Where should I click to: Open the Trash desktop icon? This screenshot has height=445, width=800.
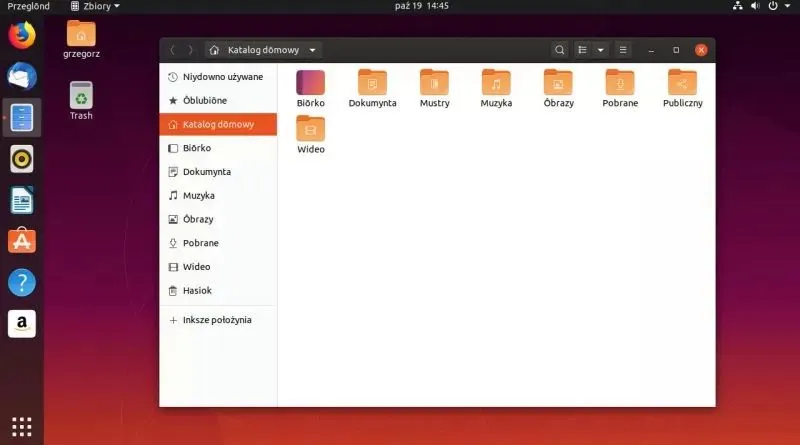coord(81,101)
